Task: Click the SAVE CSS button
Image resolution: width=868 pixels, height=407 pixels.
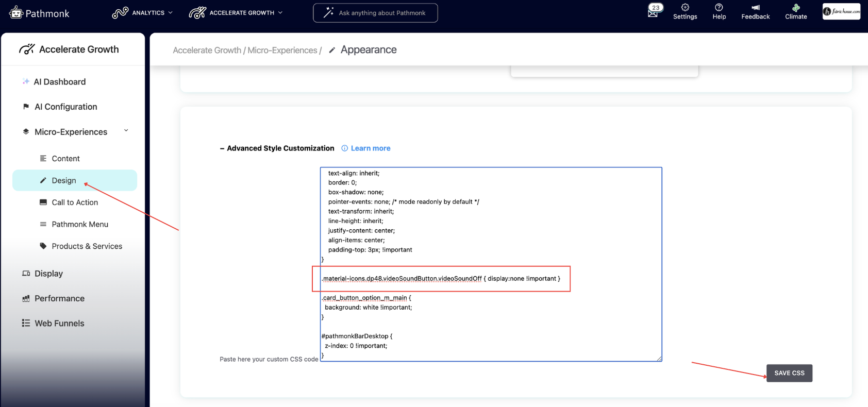Action: pos(789,373)
